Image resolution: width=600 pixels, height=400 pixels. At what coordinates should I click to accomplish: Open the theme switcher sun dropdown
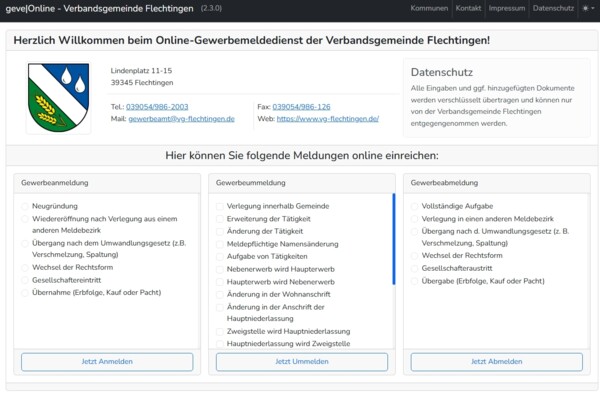coord(587,8)
